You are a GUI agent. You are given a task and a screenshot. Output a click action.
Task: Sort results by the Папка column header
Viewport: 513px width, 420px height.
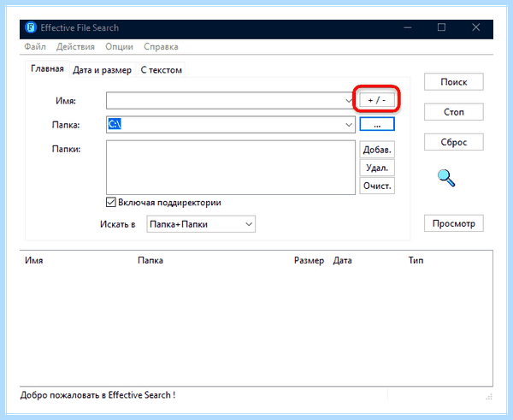coord(150,260)
